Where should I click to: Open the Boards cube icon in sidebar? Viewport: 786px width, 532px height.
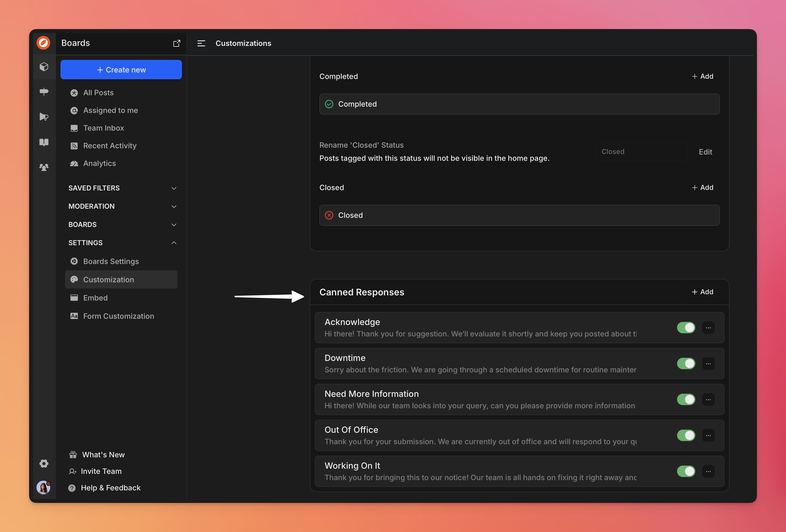[44, 67]
